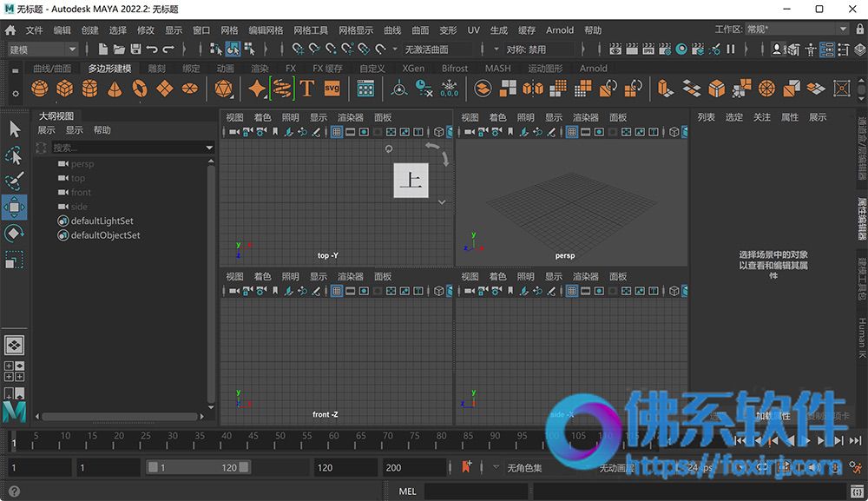Open the 无激活曲面 live surface field
This screenshot has width=868, height=501.
[x=437, y=49]
